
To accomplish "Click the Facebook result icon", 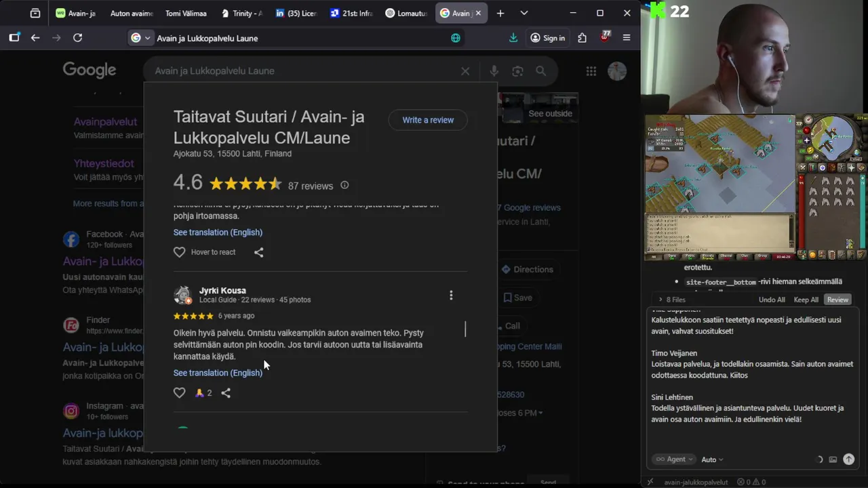I will point(71,239).
